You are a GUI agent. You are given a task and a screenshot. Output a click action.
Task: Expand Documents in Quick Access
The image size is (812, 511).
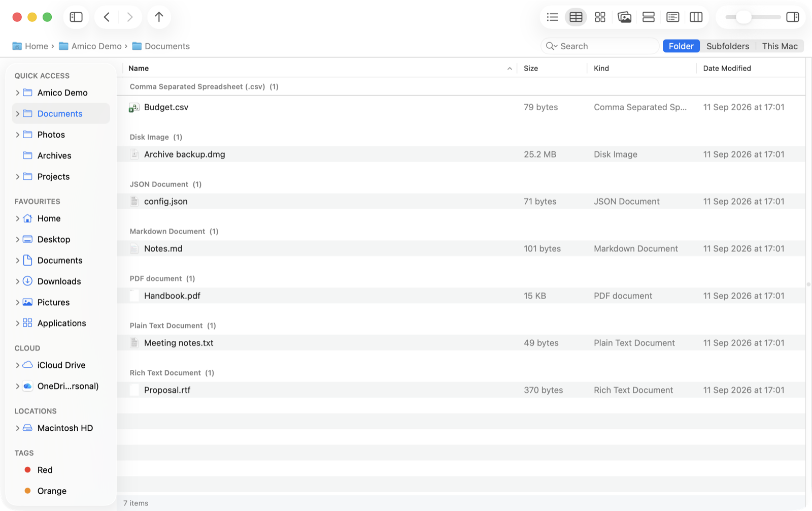point(17,114)
